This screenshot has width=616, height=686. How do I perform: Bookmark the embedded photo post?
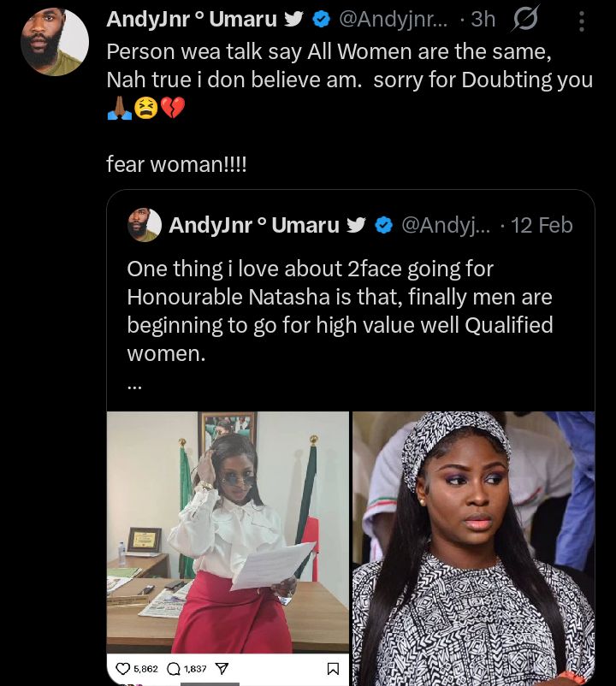click(x=334, y=668)
